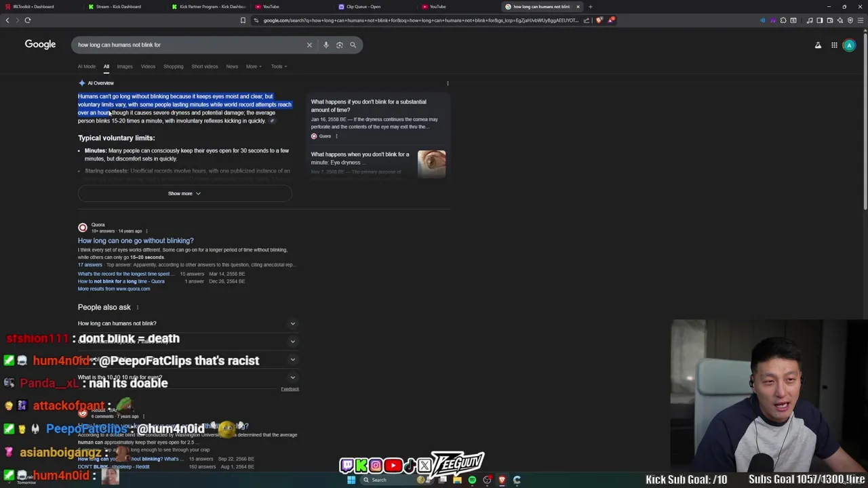Clear the search box with the X

pyautogui.click(x=309, y=45)
